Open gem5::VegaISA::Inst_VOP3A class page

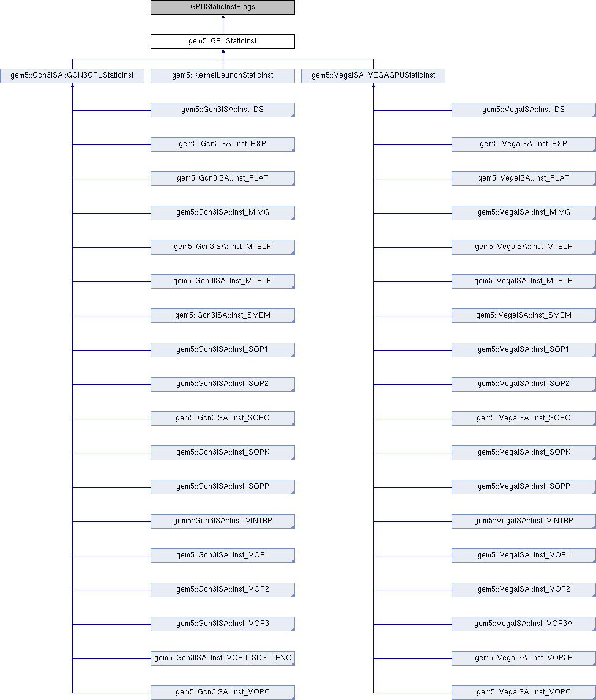523,624
